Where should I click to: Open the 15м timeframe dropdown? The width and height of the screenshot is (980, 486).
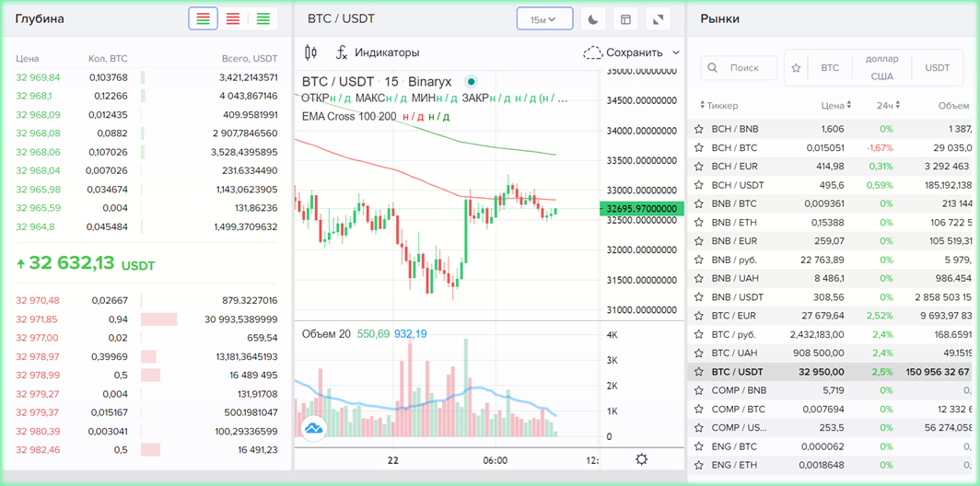pos(544,19)
